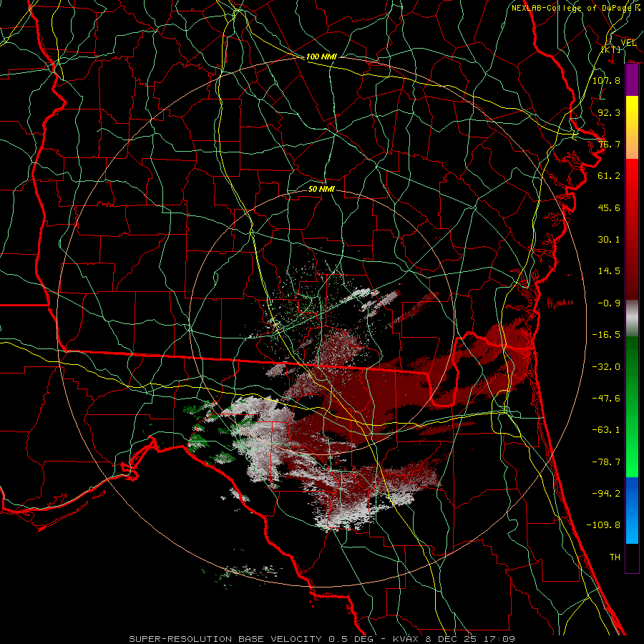Screen dimensions: 644x644
Task: Click the 100 NMI range ring label
Action: (x=321, y=57)
